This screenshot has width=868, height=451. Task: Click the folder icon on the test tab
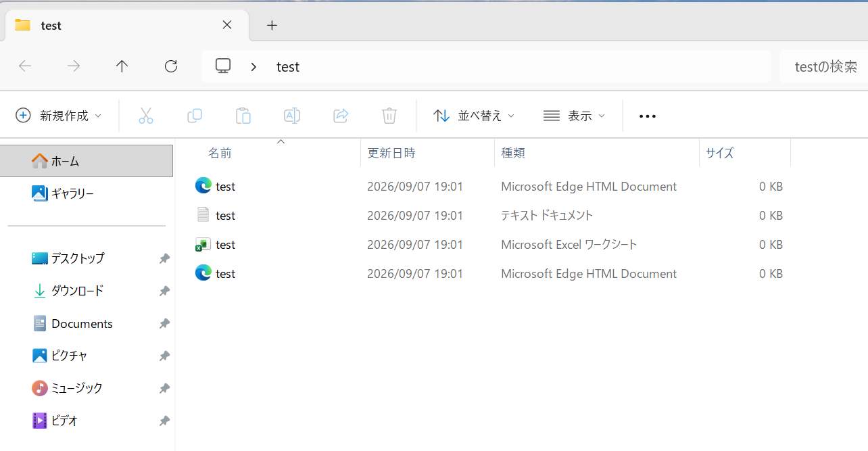(x=23, y=25)
